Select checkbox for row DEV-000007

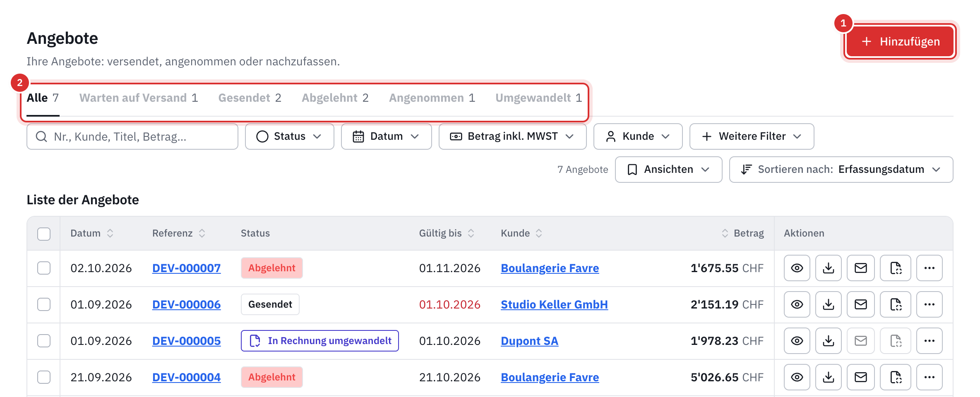click(x=44, y=268)
